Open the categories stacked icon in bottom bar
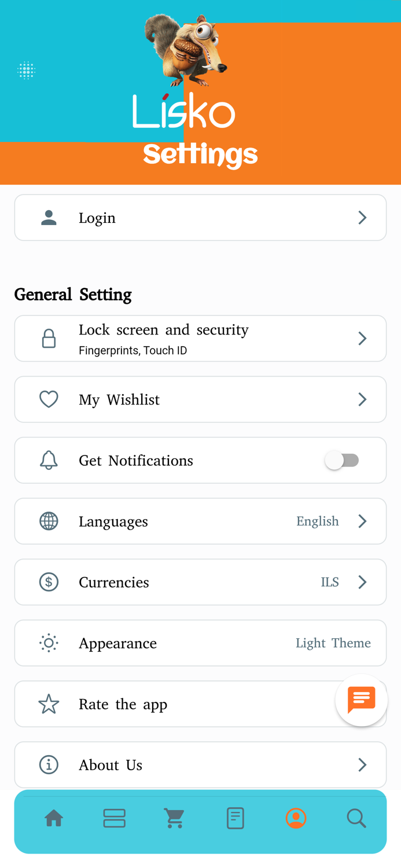The width and height of the screenshot is (401, 868). (x=114, y=818)
